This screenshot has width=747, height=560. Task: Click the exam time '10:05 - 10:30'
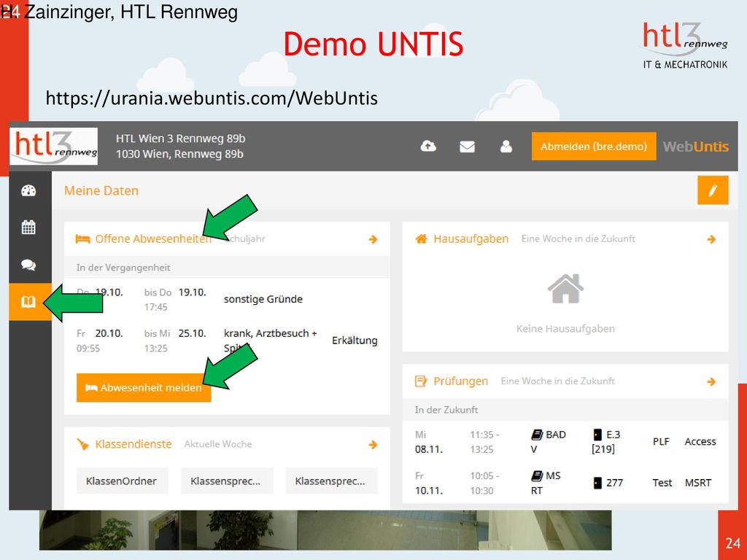[484, 483]
